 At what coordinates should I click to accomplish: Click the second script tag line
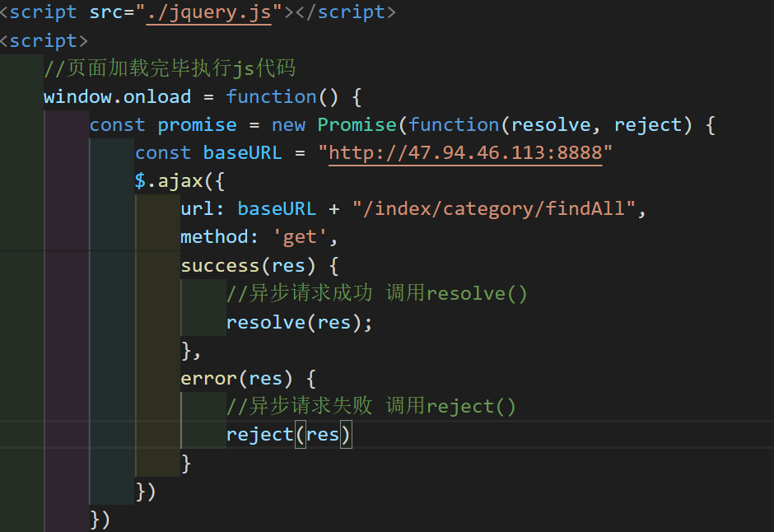click(41, 40)
